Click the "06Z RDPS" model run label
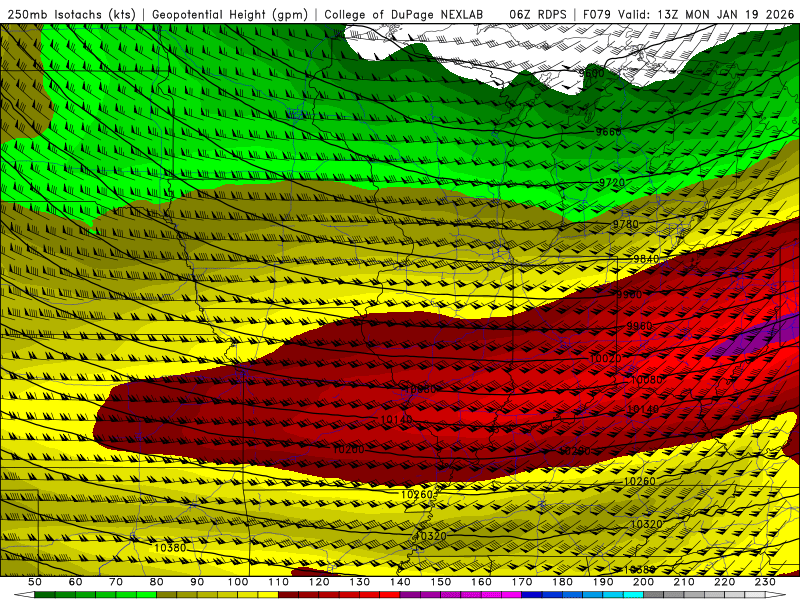This screenshot has width=800, height=600. pos(538,14)
